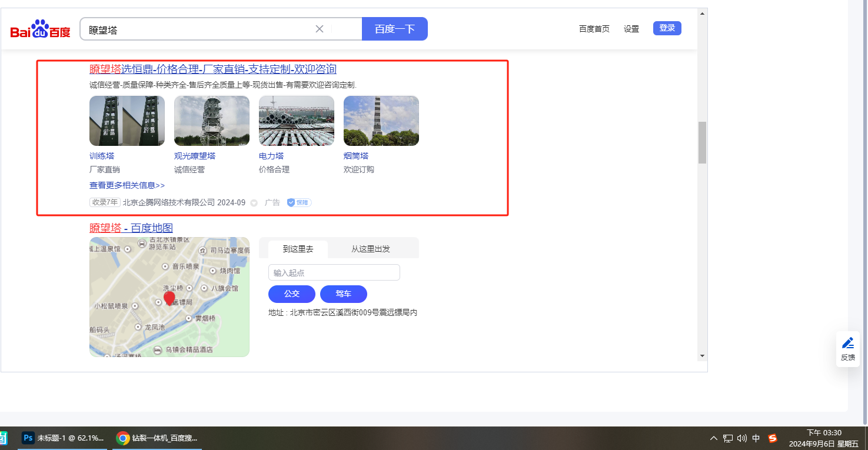Click the 登录 login button
The width and height of the screenshot is (868, 450).
tap(667, 28)
